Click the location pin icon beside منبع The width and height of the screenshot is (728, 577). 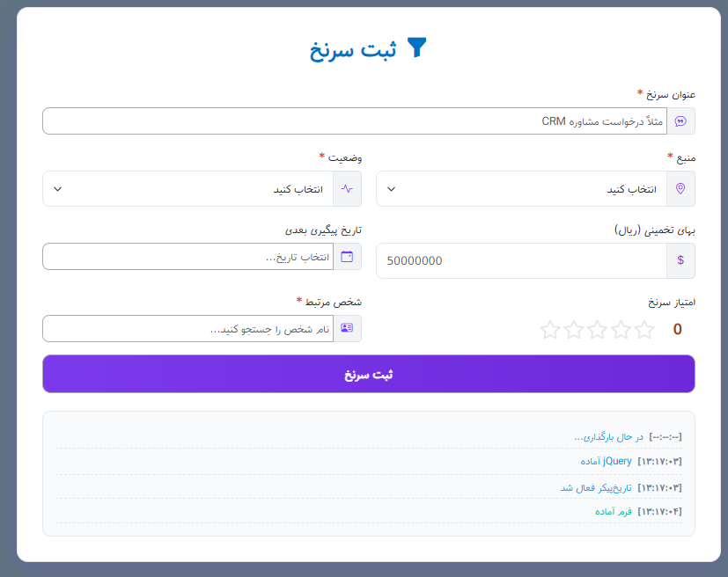coord(680,189)
